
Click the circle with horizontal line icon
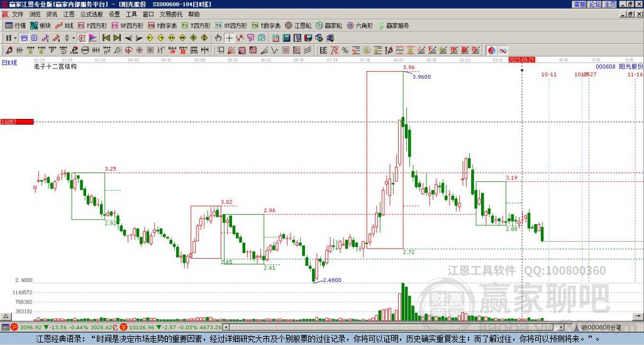[85, 50]
